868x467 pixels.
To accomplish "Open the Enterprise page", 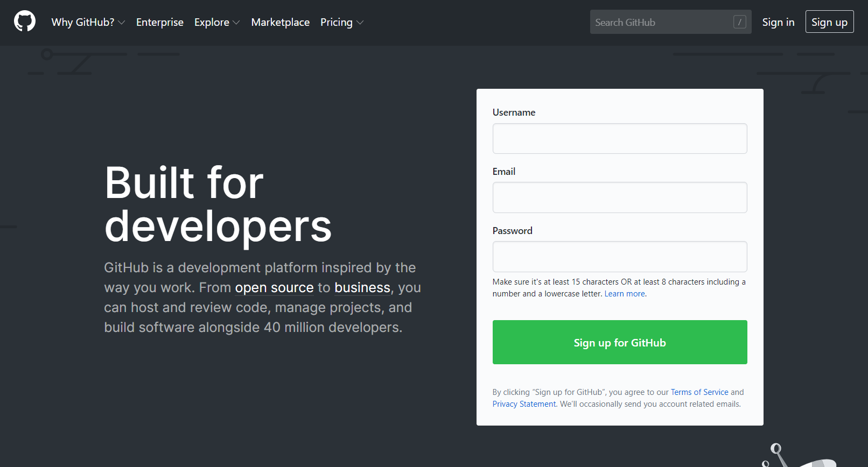I will pos(160,22).
